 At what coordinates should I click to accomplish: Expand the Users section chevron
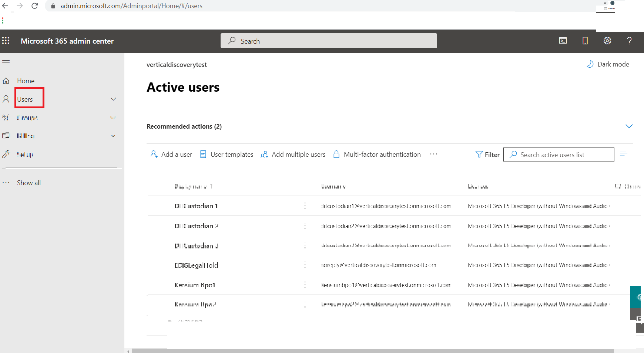[113, 99]
